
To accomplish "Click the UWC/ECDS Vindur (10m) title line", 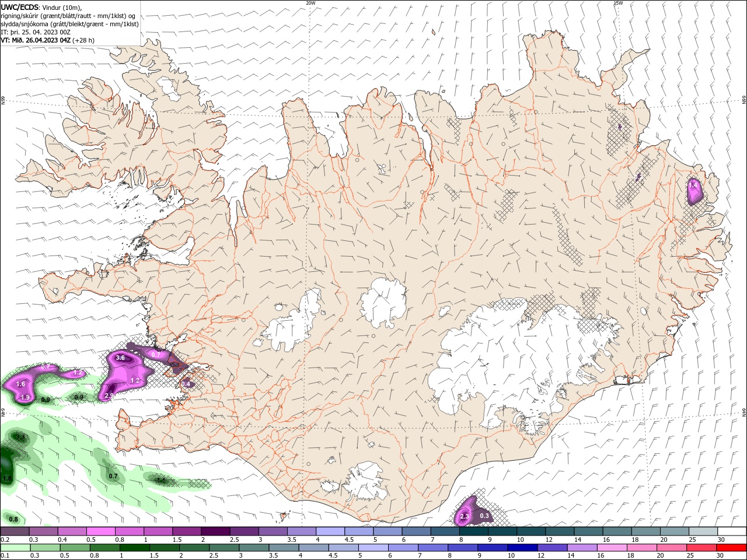I will [41, 7].
